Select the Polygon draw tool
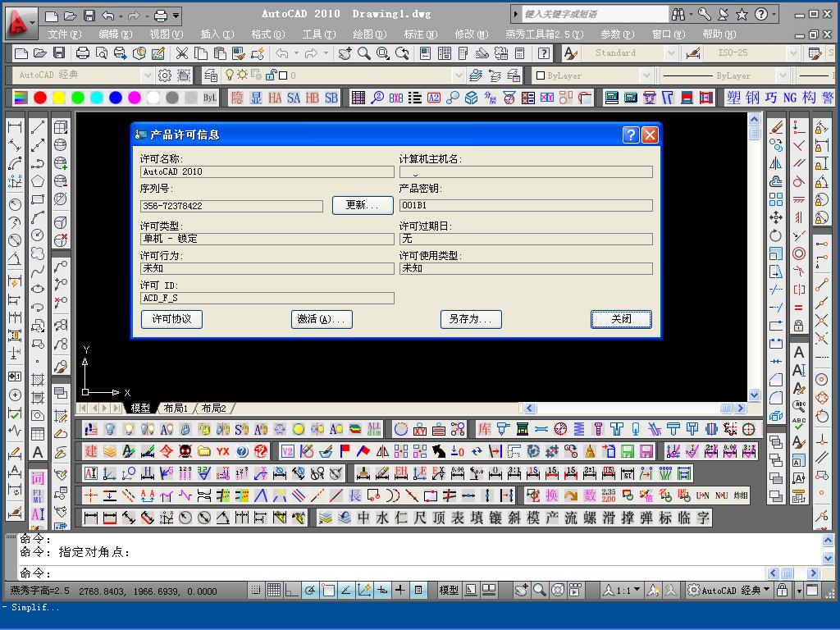Image resolution: width=840 pixels, height=630 pixels. (38, 181)
